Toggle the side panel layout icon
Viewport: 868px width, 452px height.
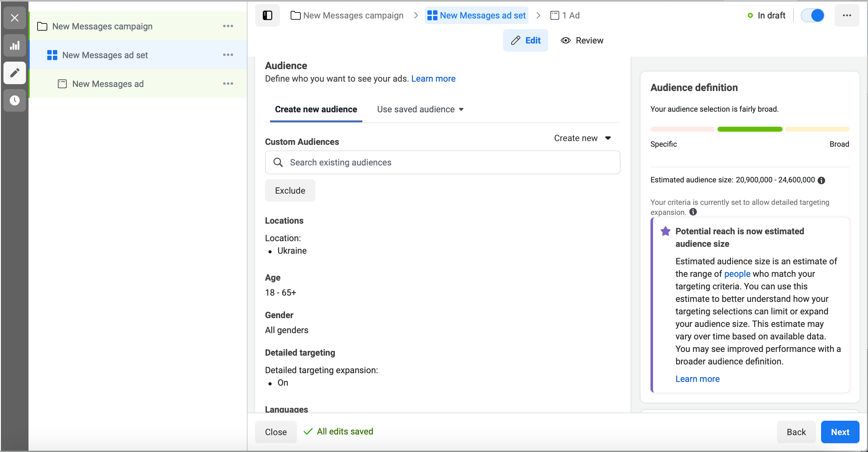(x=267, y=15)
